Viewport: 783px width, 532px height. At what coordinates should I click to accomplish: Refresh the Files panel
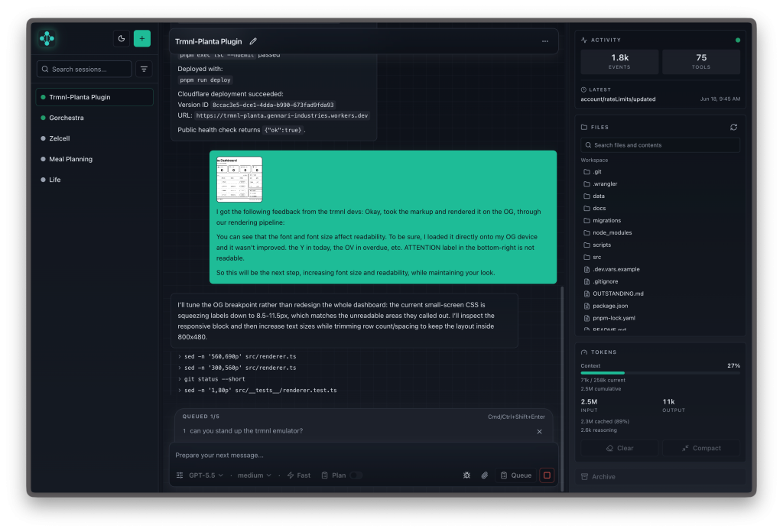tap(733, 127)
